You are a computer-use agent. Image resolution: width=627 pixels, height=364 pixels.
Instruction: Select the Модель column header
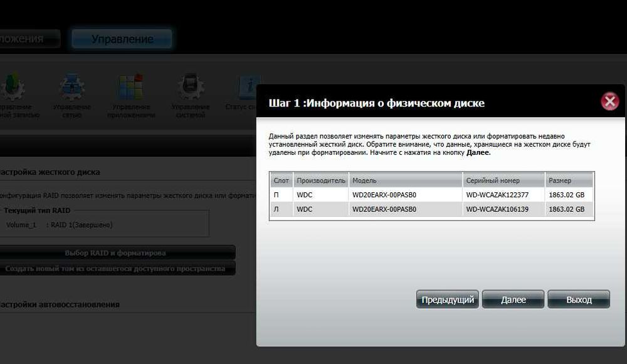coord(406,180)
